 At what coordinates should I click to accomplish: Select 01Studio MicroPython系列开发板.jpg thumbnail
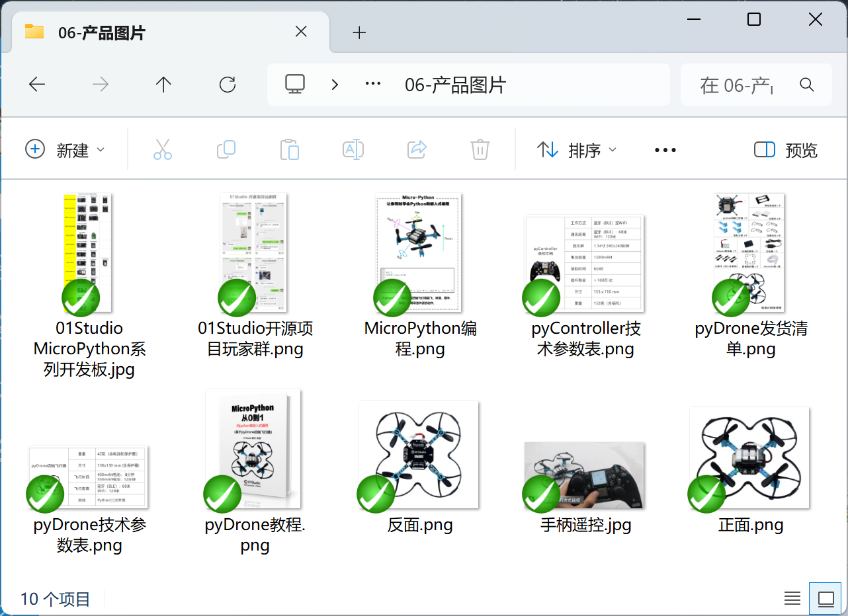point(88,252)
